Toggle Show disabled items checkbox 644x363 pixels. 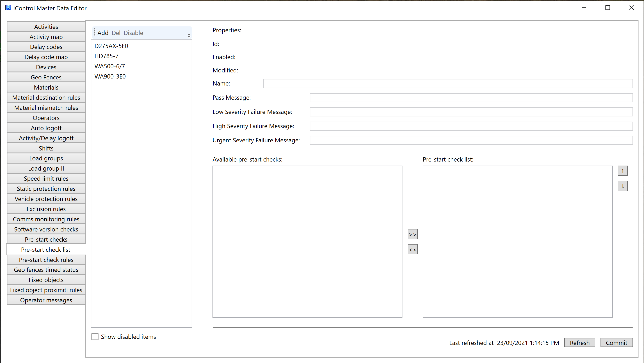click(95, 337)
